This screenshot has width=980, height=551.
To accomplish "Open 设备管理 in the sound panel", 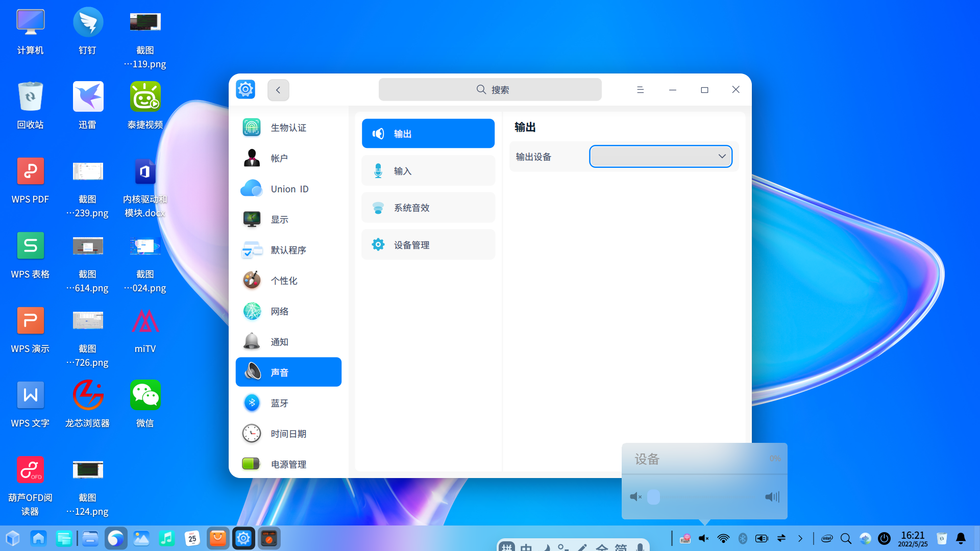I will (x=428, y=244).
